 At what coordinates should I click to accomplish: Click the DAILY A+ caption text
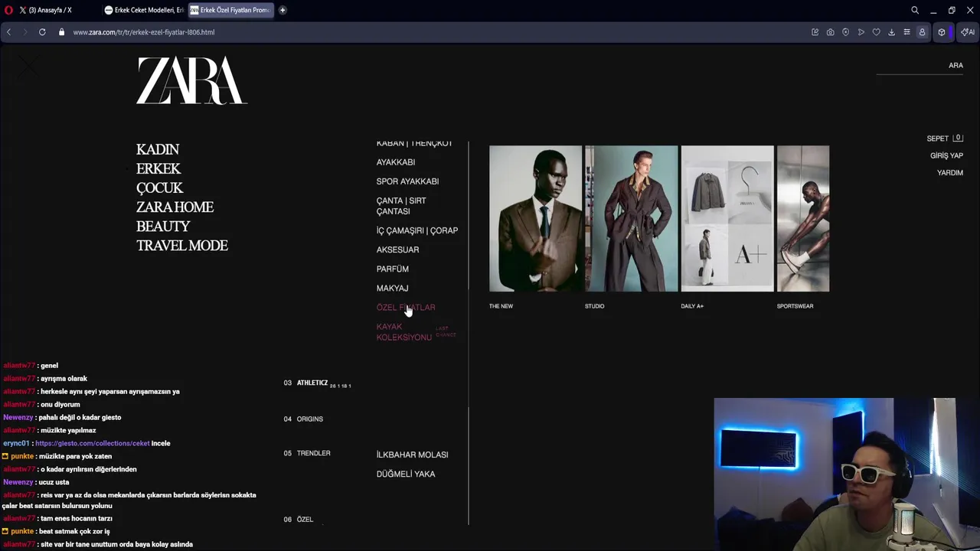[692, 306]
